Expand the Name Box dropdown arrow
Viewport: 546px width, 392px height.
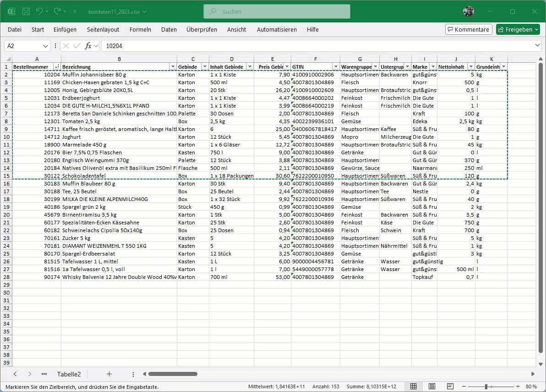46,46
